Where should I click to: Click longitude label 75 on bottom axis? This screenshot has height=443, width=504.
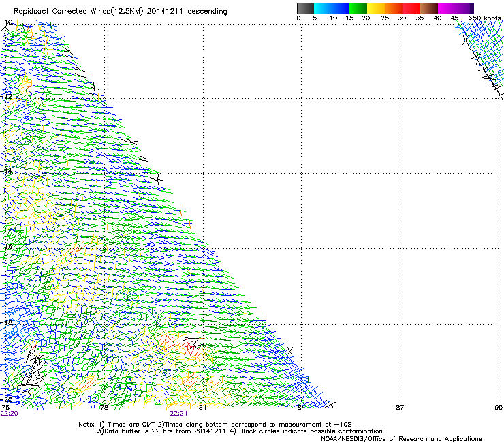pos(5,408)
